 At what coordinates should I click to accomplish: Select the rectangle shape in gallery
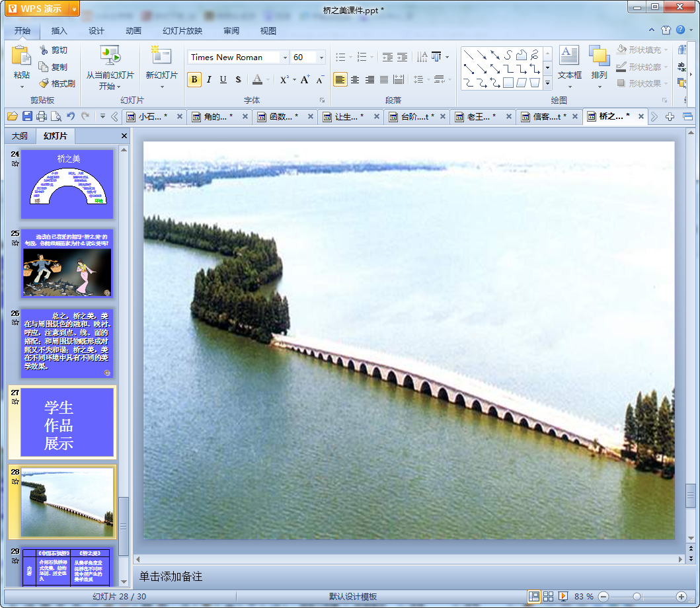508,83
